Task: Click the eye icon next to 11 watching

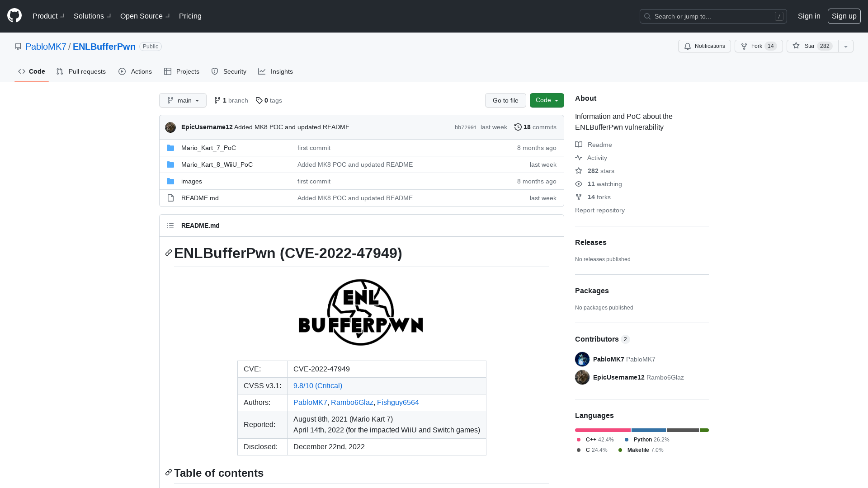Action: [579, 184]
